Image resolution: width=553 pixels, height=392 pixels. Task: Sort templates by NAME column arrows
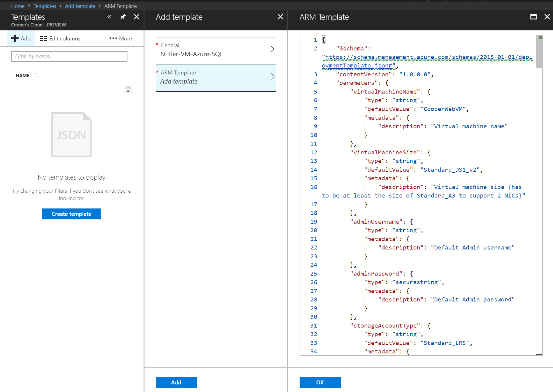[37, 75]
